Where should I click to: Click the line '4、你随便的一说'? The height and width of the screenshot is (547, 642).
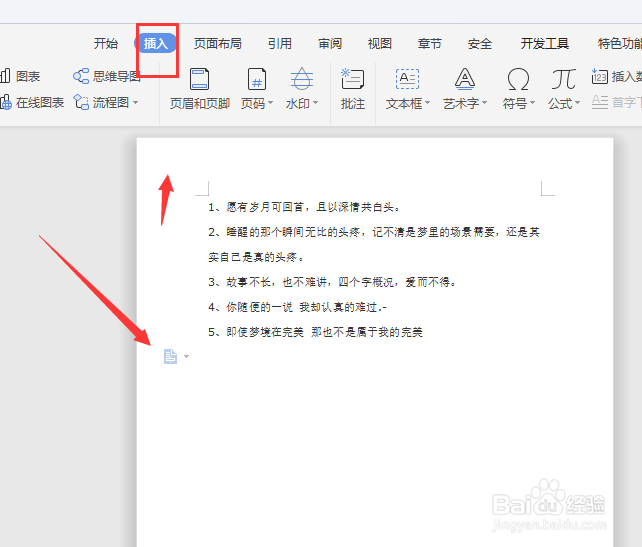pos(297,307)
